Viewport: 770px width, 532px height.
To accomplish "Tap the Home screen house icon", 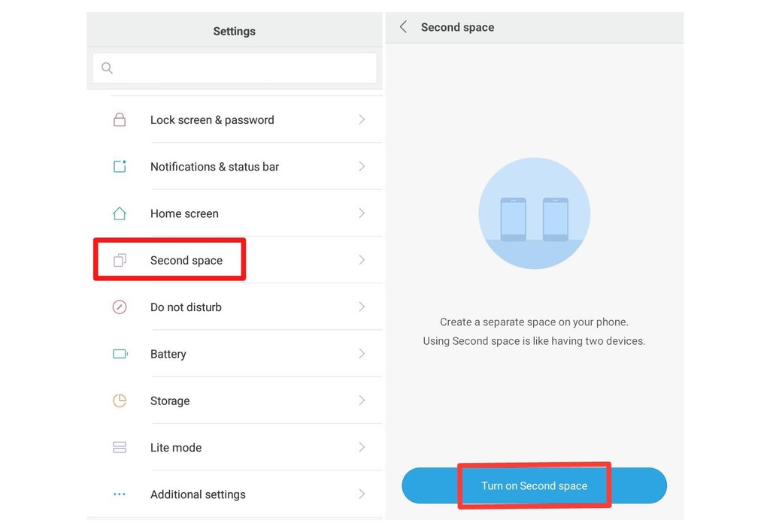I will 120,213.
